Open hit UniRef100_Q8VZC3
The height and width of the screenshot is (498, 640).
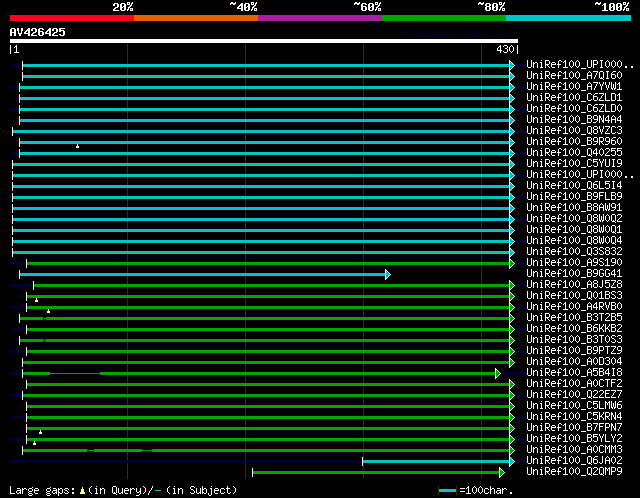pos(574,131)
